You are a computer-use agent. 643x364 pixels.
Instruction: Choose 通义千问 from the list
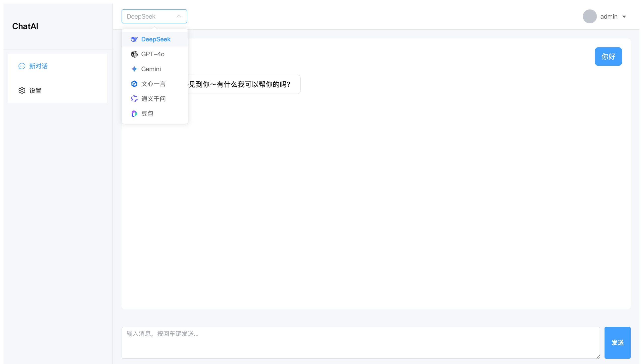point(155,99)
